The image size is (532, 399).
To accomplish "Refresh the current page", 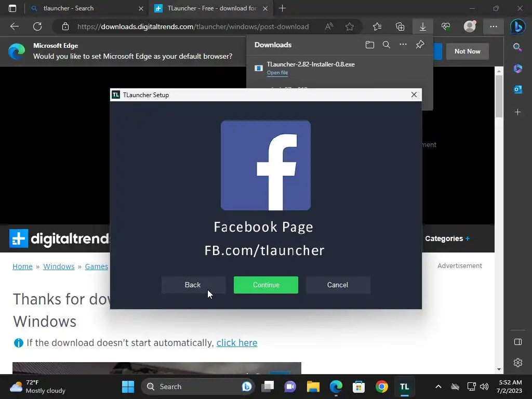I will [x=37, y=26].
